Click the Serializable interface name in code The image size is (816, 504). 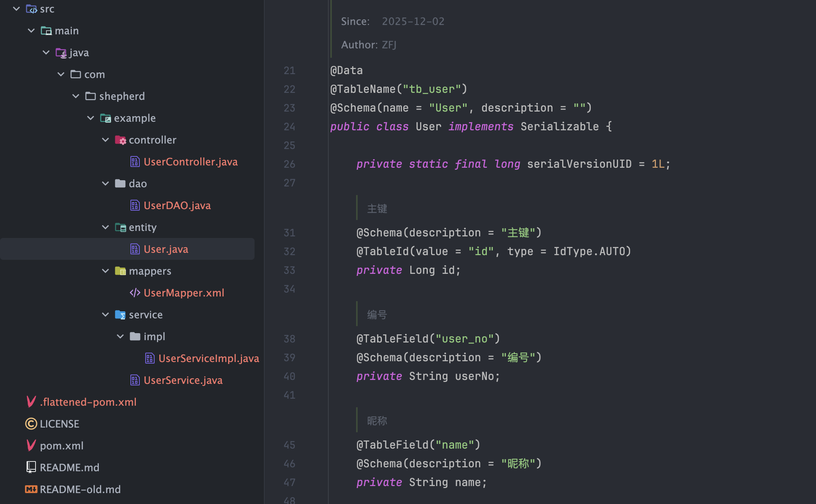point(559,127)
